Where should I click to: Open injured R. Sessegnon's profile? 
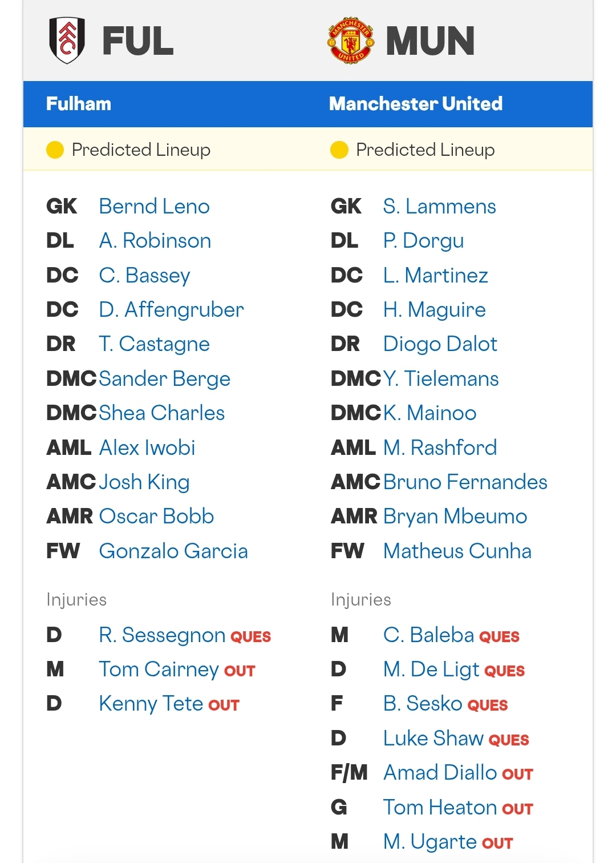[162, 635]
